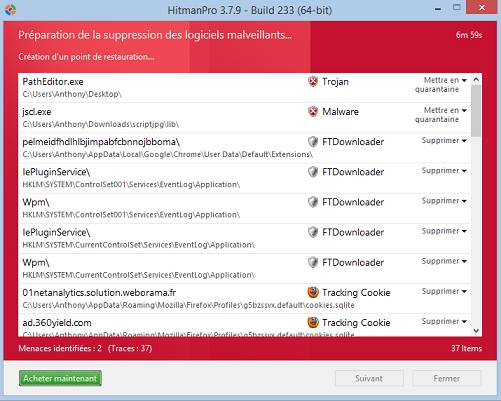Click the Trojan label of PathEditor.exe
Screen dimensions: 501x401
coord(335,82)
